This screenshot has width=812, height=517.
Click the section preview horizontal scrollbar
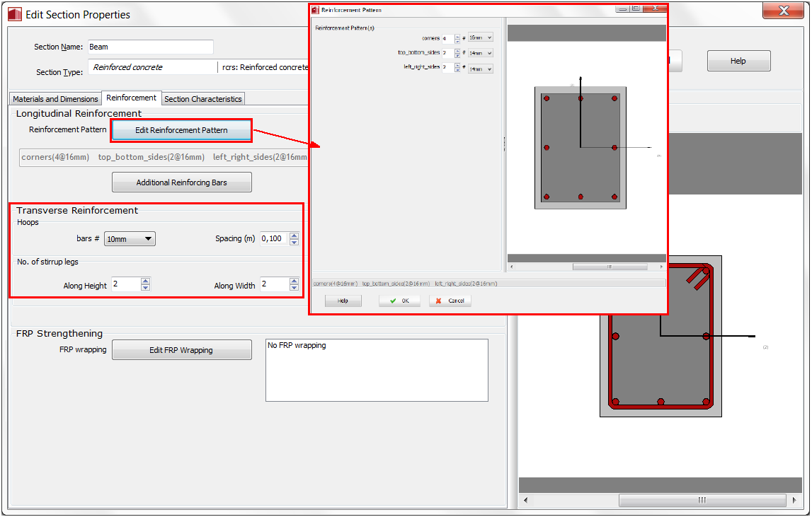pyautogui.click(x=701, y=500)
